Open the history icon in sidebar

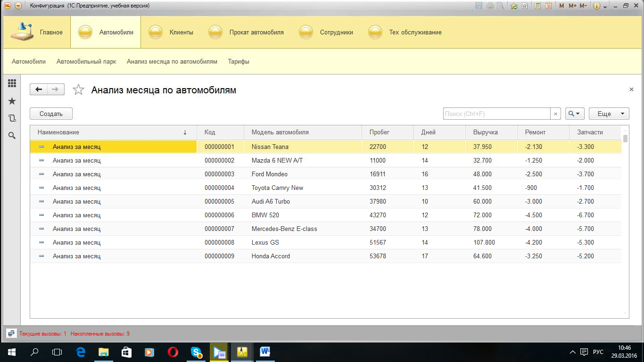pos(12,118)
